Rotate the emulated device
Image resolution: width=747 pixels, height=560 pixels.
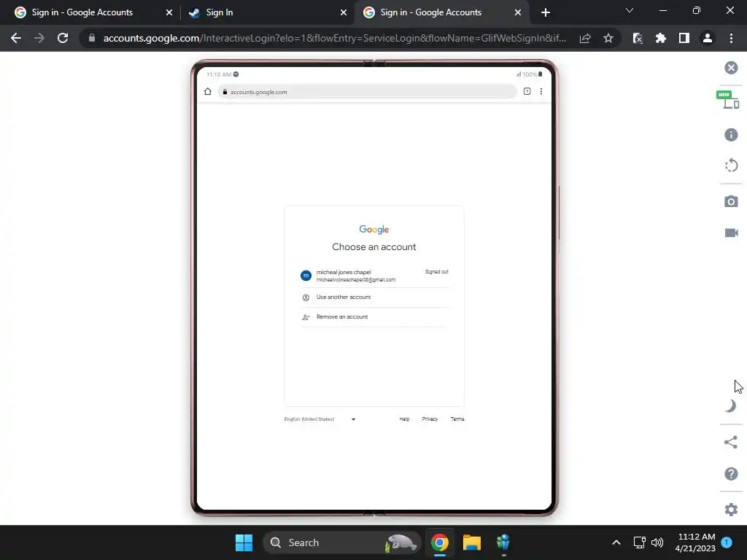[731, 166]
